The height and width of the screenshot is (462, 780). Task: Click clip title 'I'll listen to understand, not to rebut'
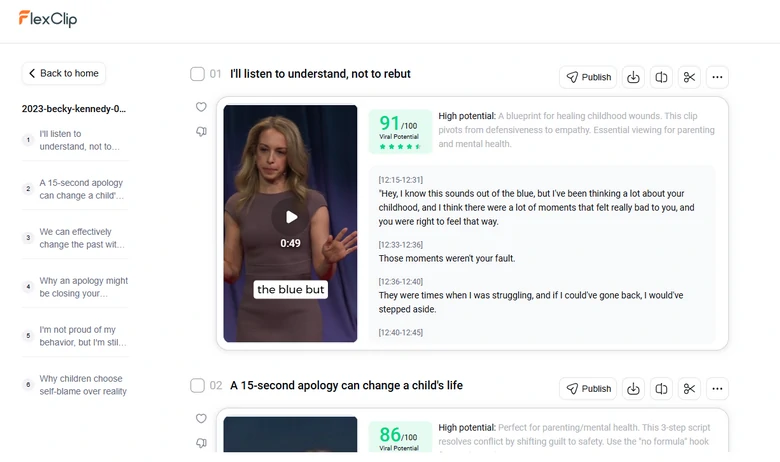320,74
